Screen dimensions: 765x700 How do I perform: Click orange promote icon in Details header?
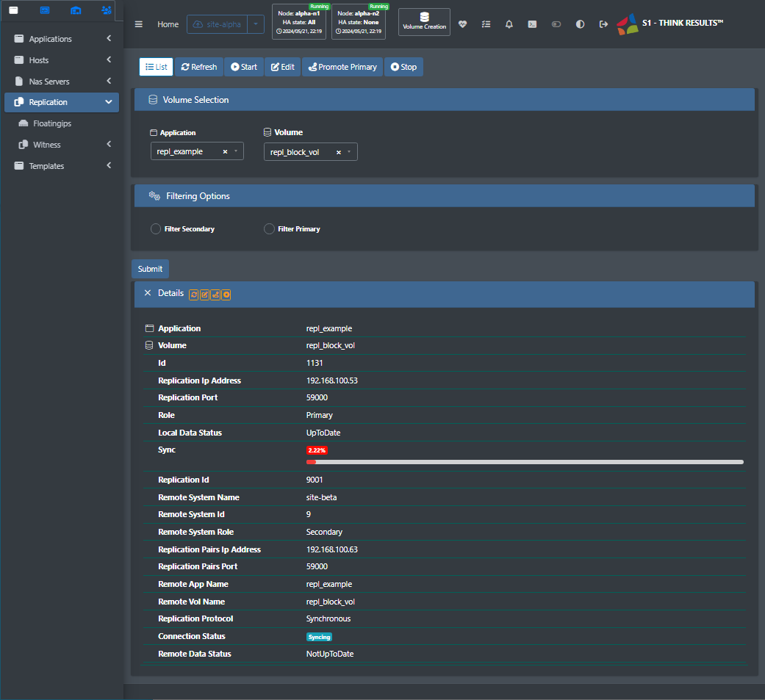click(215, 295)
